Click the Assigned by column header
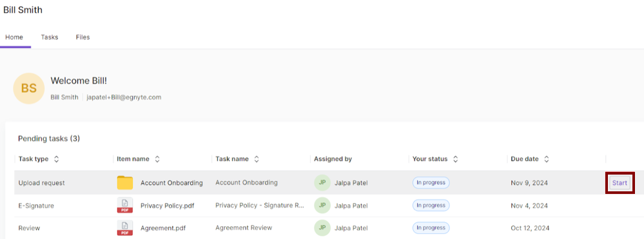This screenshot has height=239, width=644. tap(333, 159)
